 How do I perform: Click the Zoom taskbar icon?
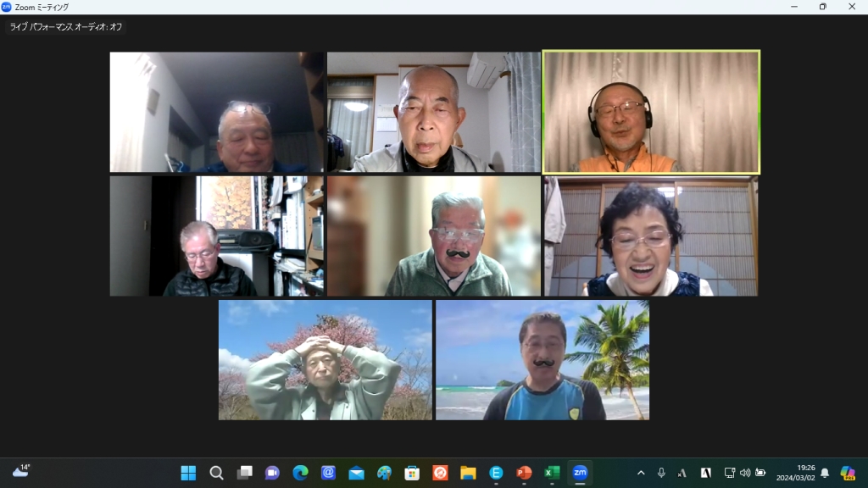[580, 473]
